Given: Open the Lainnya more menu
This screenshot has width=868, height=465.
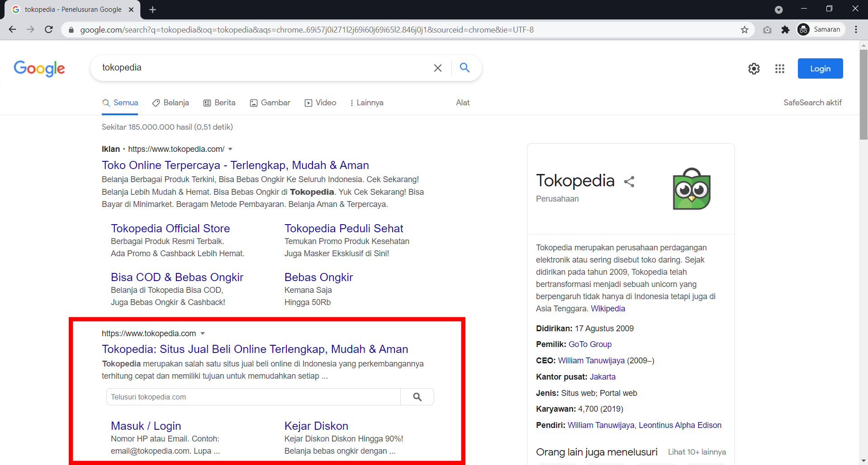Looking at the screenshot, I should point(366,103).
